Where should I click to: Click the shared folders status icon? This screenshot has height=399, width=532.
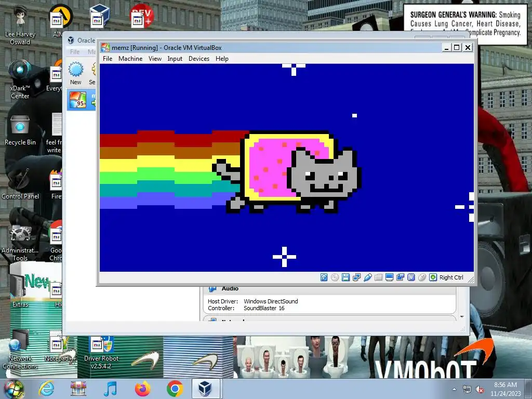[x=378, y=277]
